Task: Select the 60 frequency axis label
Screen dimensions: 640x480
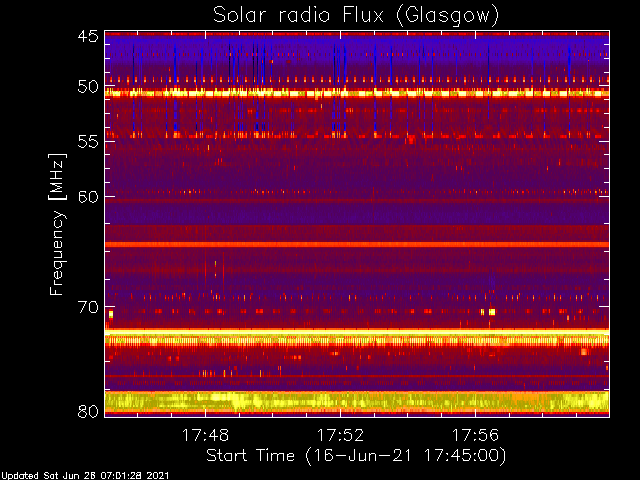Action: pyautogui.click(x=88, y=197)
